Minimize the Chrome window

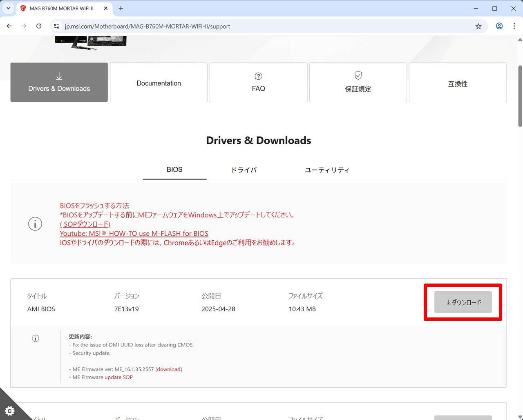tap(476, 8)
